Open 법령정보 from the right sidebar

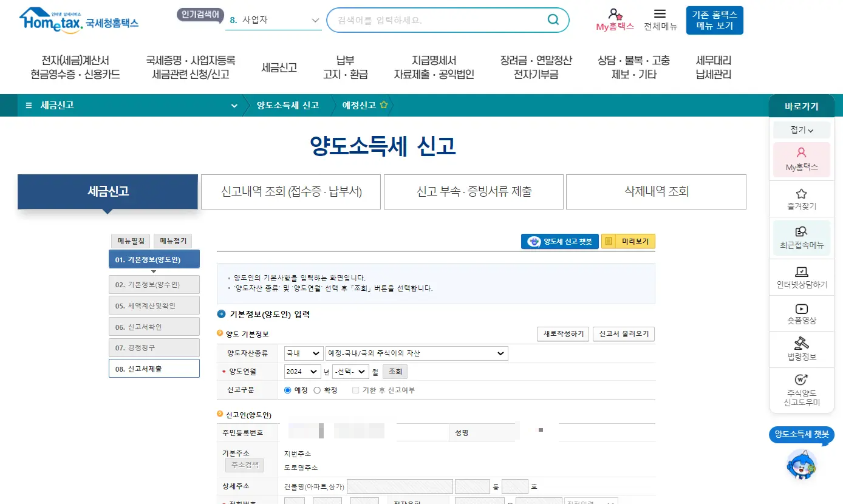[800, 349]
